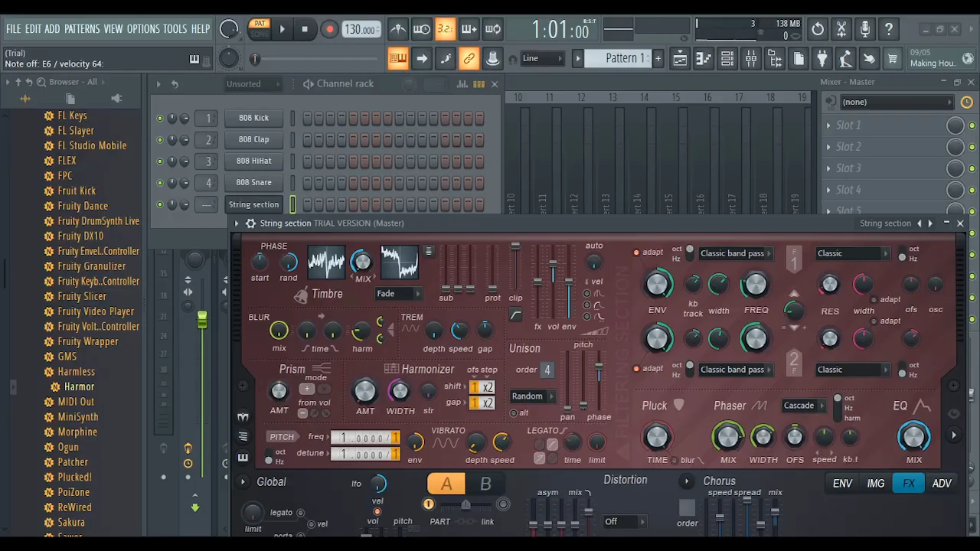Viewport: 980px width, 551px height.
Task: Switch Harmor to part B
Action: (485, 484)
